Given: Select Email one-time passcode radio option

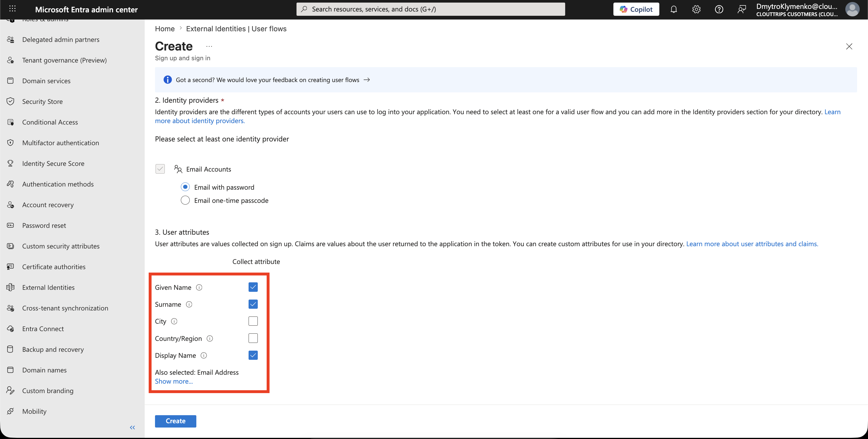Looking at the screenshot, I should (185, 201).
